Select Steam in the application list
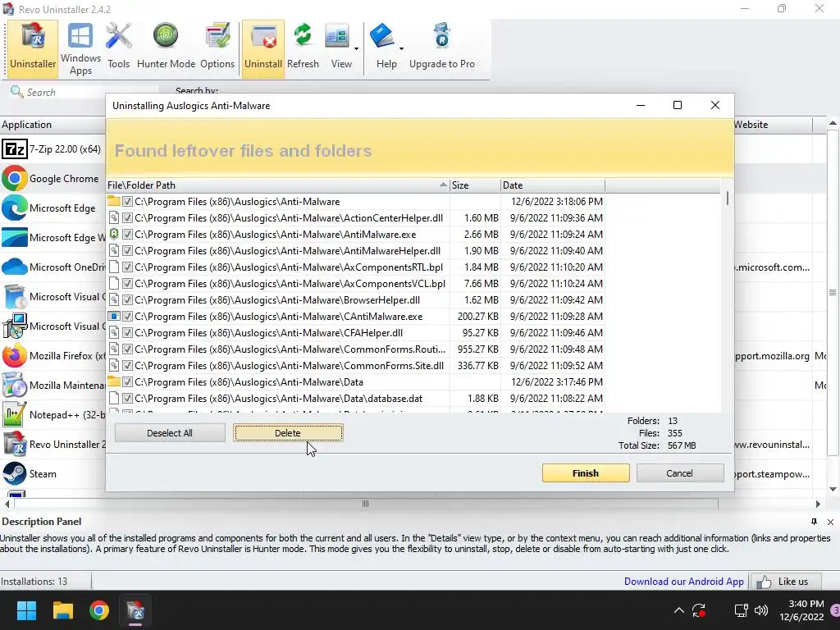840x630 pixels. [x=52, y=473]
